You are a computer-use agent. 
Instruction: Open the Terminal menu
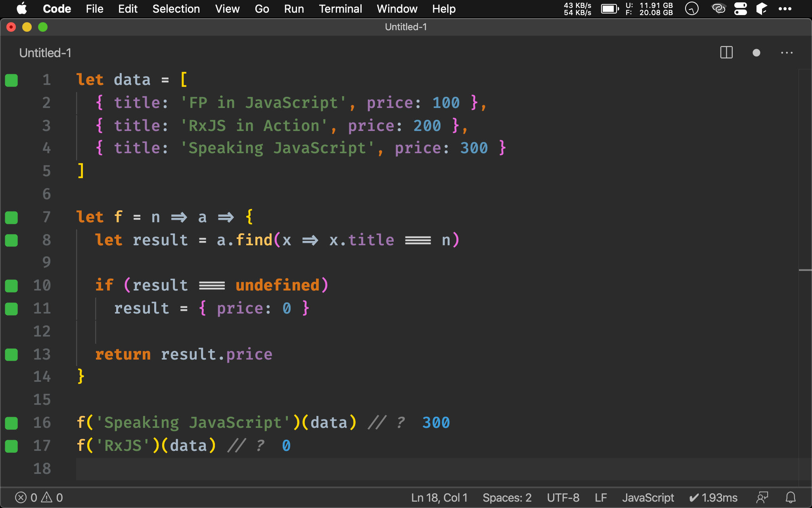click(x=340, y=9)
